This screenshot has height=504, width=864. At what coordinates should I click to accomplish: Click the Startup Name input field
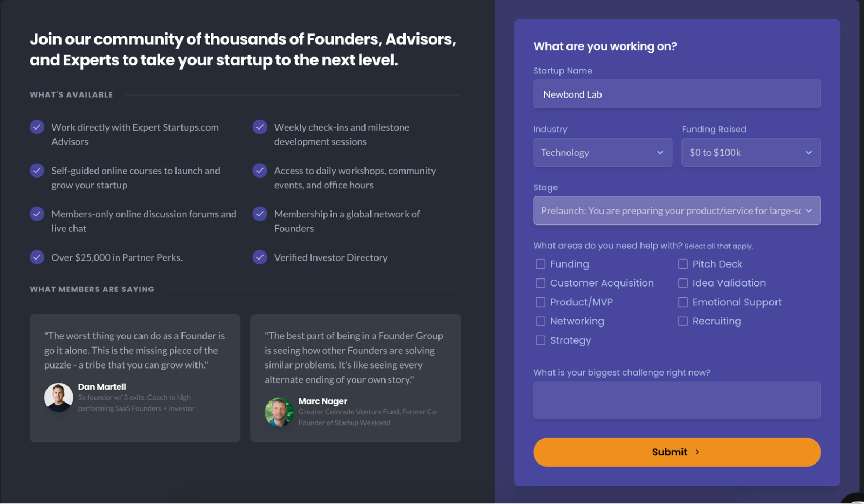pyautogui.click(x=677, y=94)
